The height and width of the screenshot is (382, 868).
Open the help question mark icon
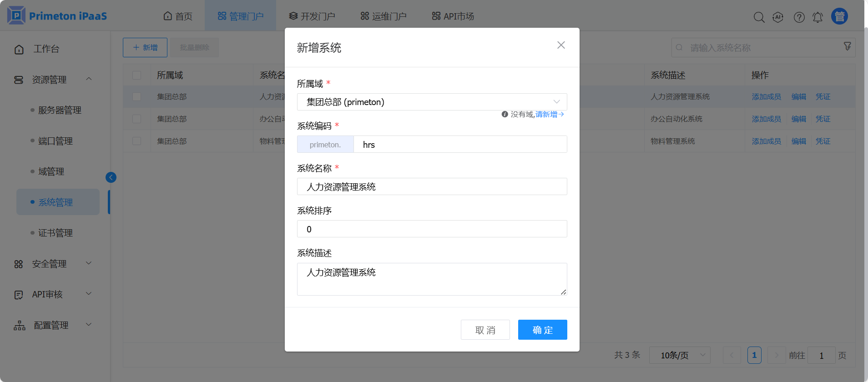799,17
